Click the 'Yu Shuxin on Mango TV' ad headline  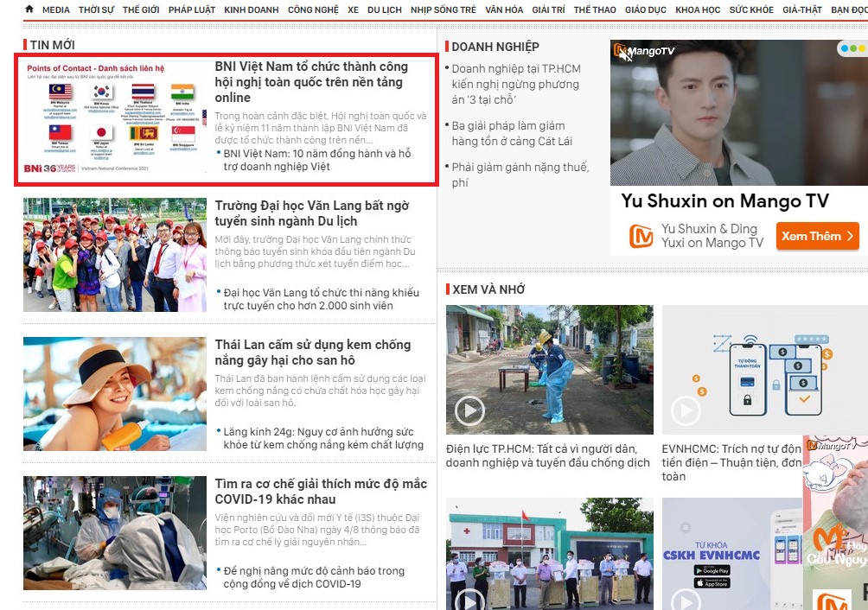(x=724, y=200)
